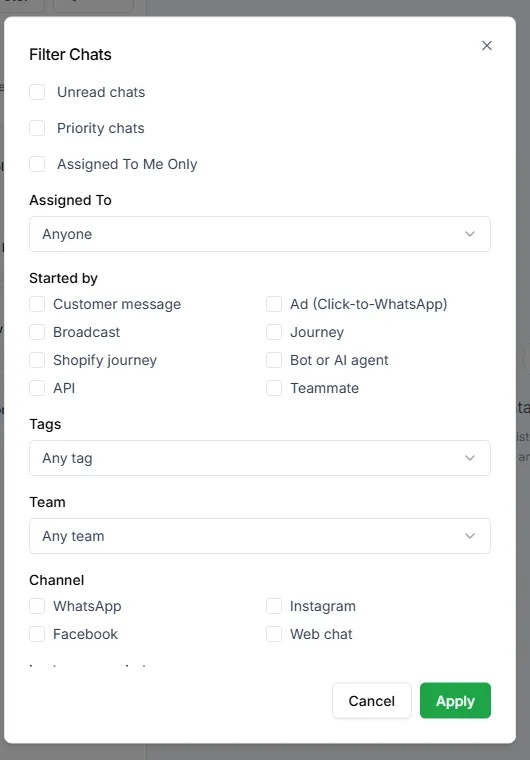Viewport: 530px width, 760px height.
Task: Enable the Priority chats checkbox
Action: pyautogui.click(x=37, y=128)
